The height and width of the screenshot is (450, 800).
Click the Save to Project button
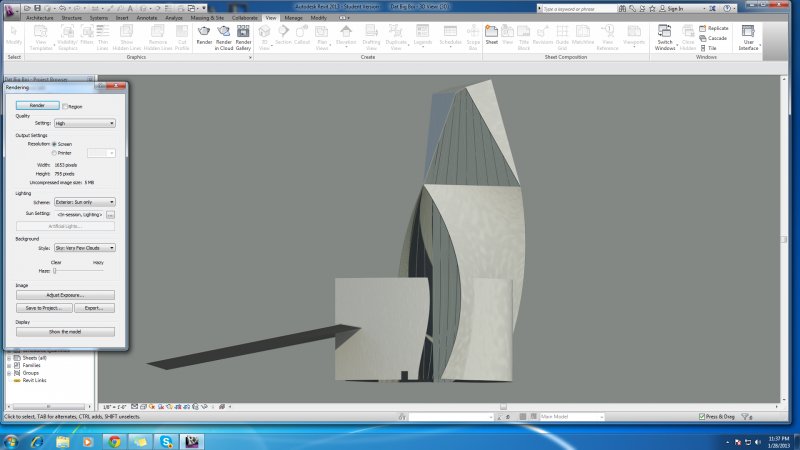click(44, 308)
